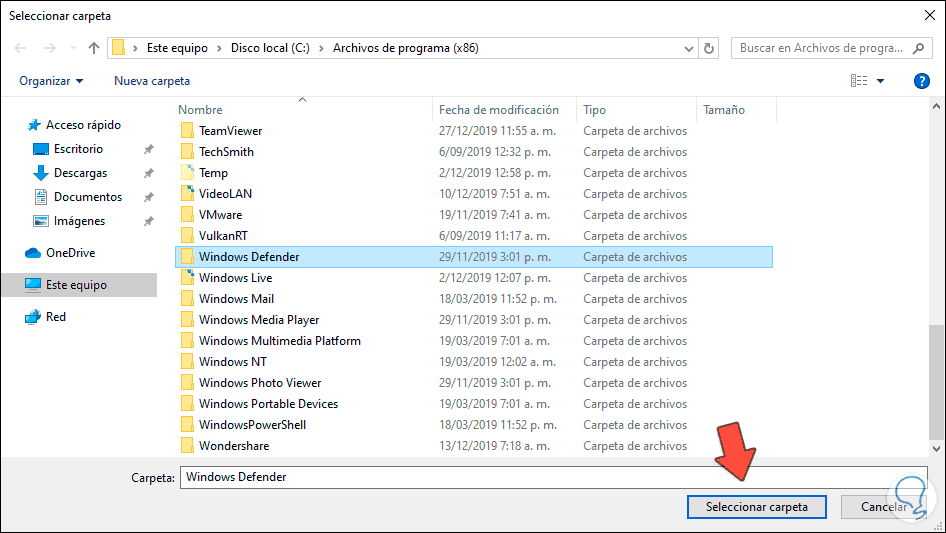Select Red in navigation pane
The width and height of the screenshot is (946, 533).
tap(56, 317)
